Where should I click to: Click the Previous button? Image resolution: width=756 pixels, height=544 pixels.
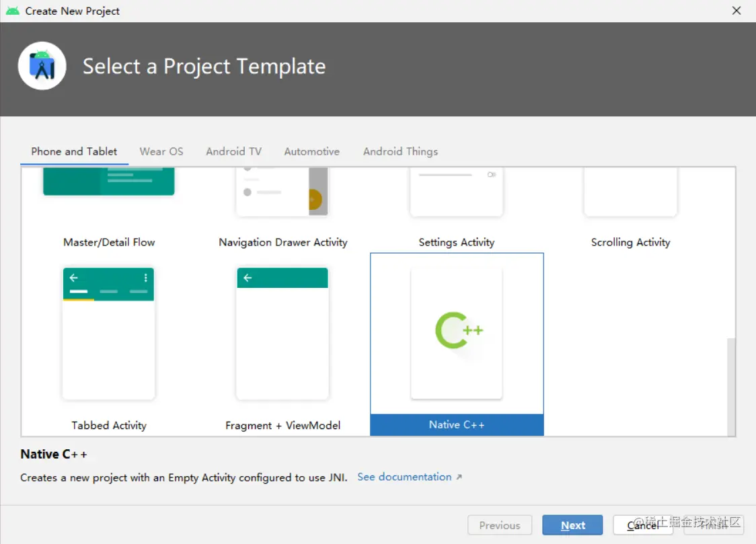tap(500, 525)
